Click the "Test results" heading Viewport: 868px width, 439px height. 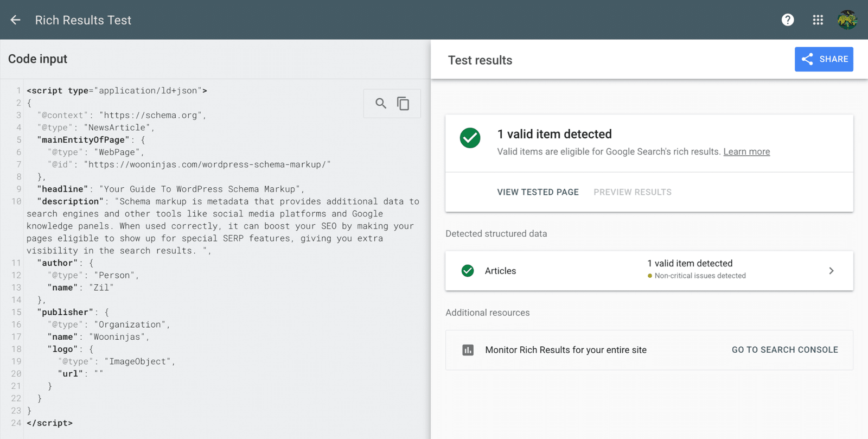(x=480, y=60)
